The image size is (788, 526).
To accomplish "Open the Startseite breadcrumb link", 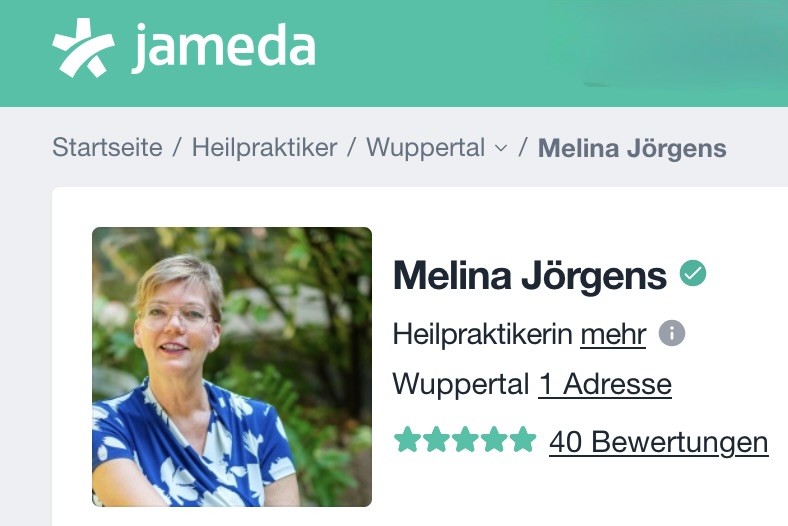I will tap(108, 148).
